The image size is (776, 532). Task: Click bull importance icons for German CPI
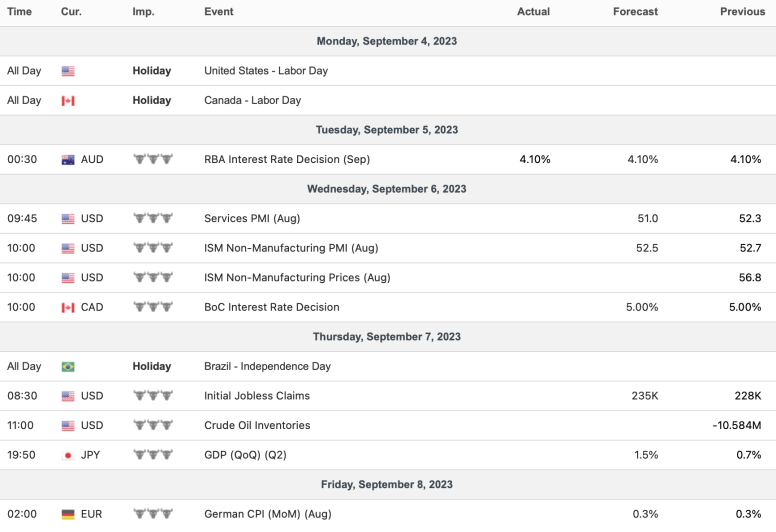click(x=153, y=514)
